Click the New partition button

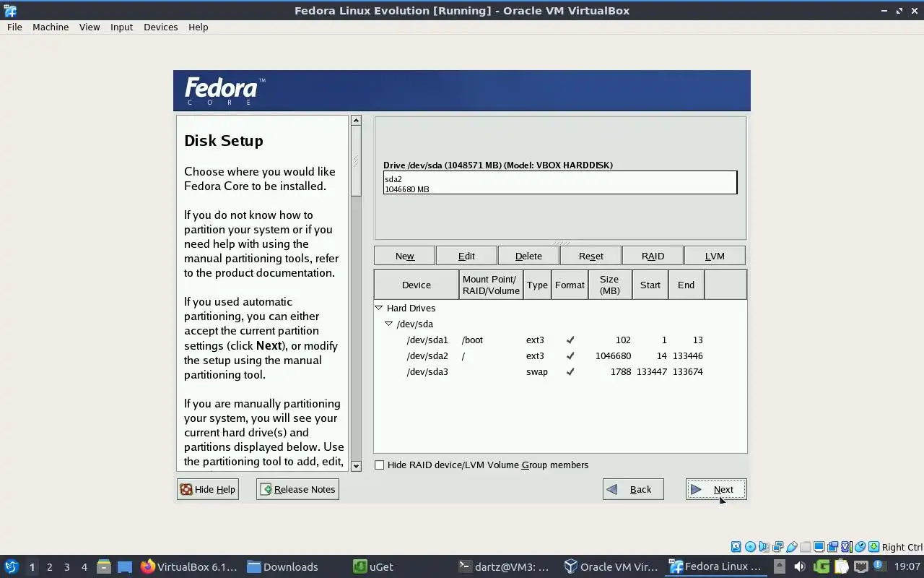coord(404,256)
